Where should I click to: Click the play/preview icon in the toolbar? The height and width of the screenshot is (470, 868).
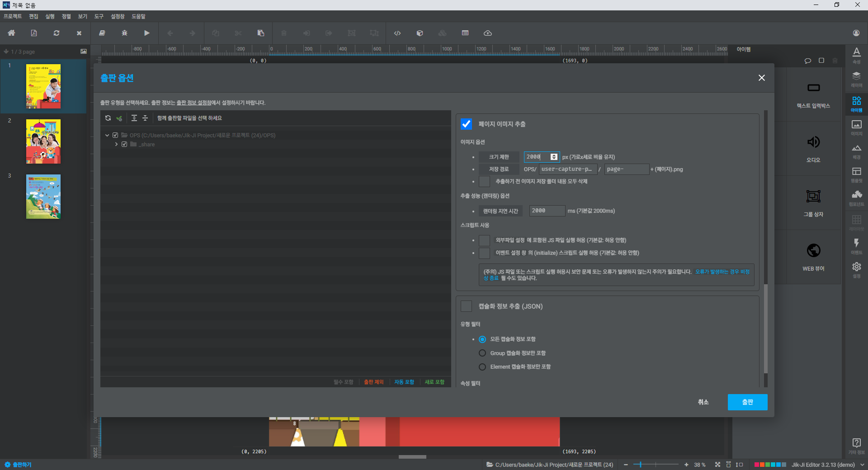pos(146,33)
